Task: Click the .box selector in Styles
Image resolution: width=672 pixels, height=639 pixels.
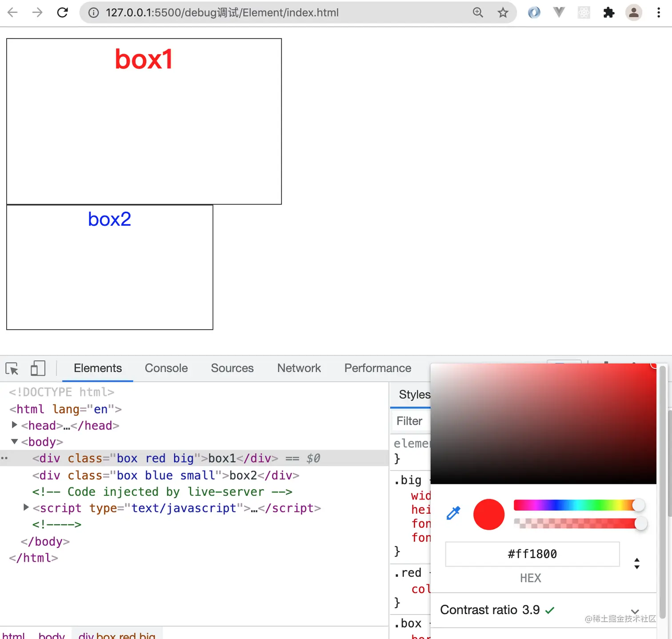Action: pos(408,623)
